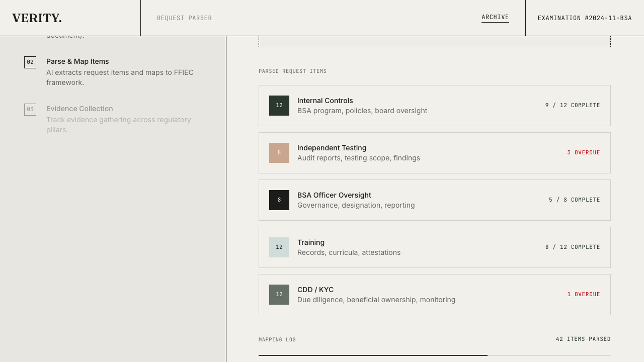Image resolution: width=644 pixels, height=362 pixels.
Task: Open the Independent Testing item title
Action: pyautogui.click(x=332, y=148)
